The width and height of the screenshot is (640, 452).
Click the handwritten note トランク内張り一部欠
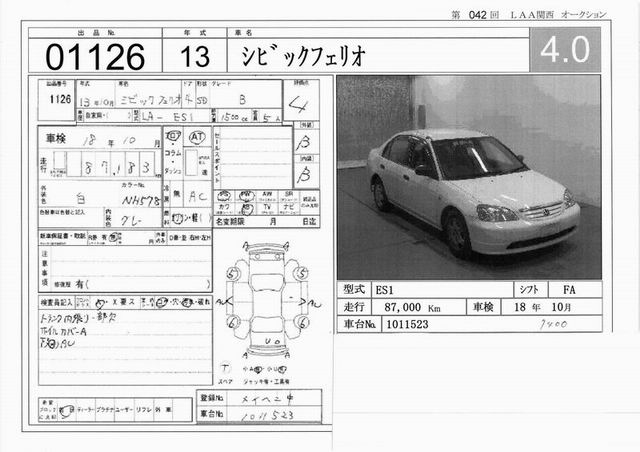(x=78, y=318)
